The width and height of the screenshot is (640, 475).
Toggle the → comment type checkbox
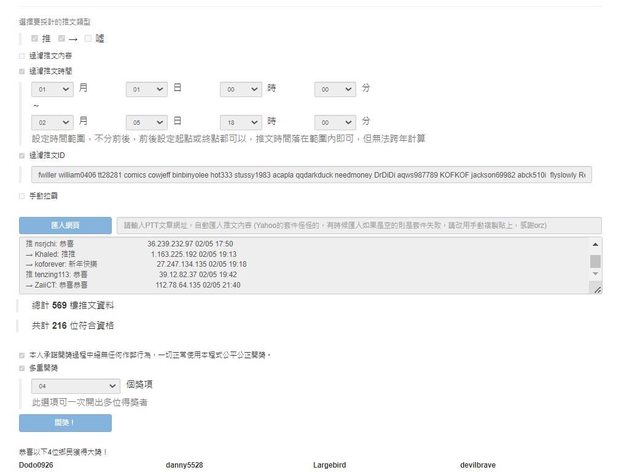click(x=62, y=38)
